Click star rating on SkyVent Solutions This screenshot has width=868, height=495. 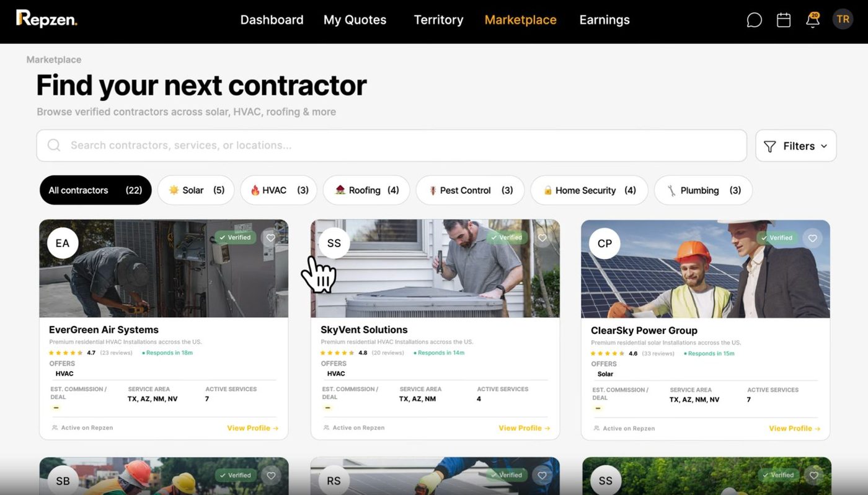click(x=338, y=353)
